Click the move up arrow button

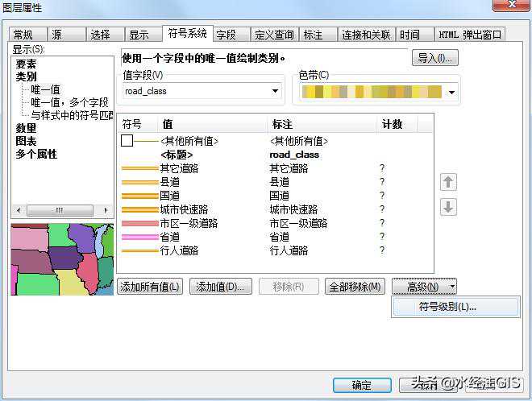[448, 183]
